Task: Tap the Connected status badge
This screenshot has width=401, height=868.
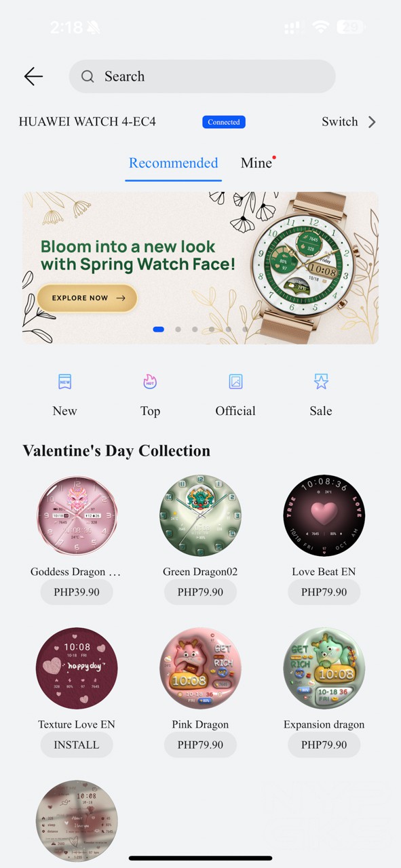Action: point(224,122)
